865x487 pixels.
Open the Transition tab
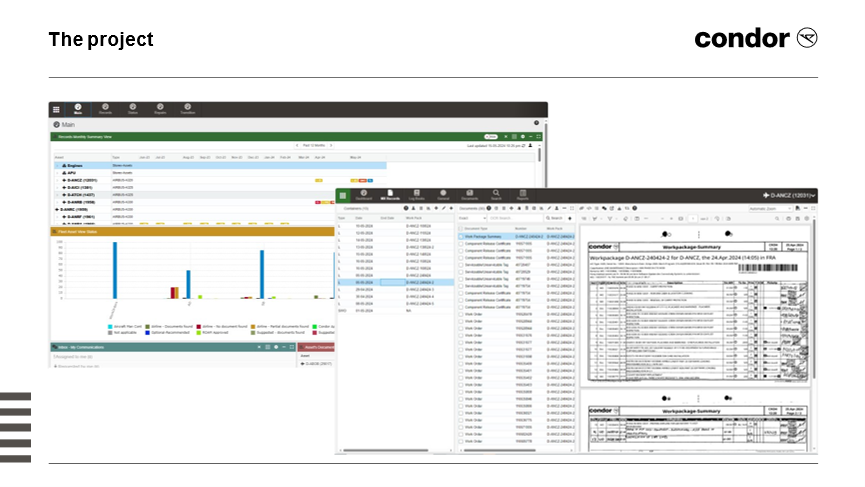(x=188, y=109)
